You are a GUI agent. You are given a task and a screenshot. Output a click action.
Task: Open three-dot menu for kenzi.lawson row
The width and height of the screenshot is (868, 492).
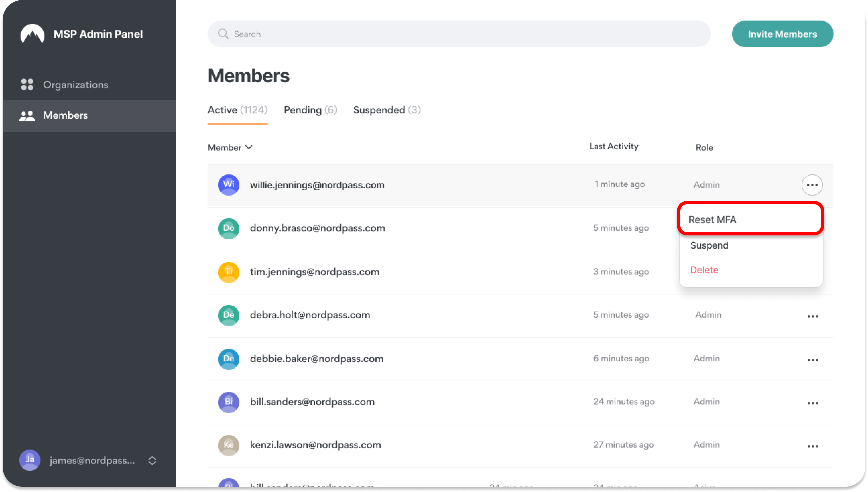point(813,446)
